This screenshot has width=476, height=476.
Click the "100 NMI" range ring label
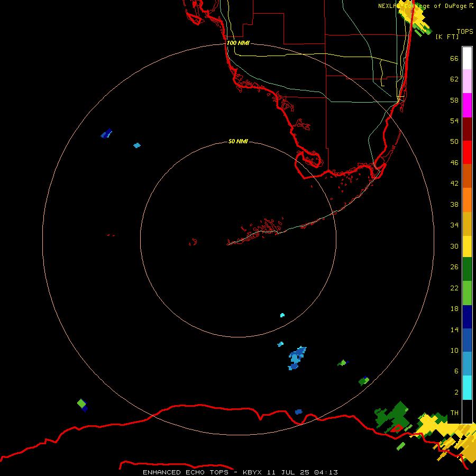point(238,43)
